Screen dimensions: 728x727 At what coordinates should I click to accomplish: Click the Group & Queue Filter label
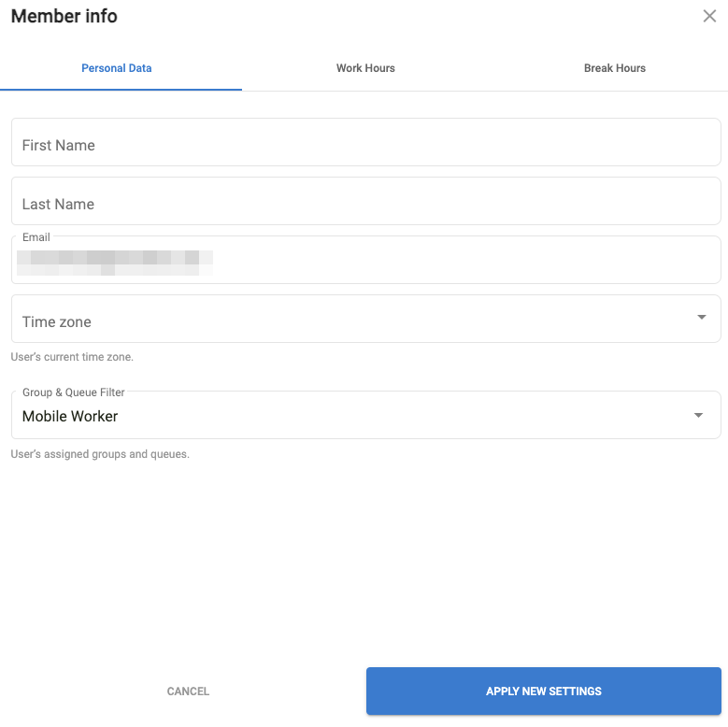(74, 392)
